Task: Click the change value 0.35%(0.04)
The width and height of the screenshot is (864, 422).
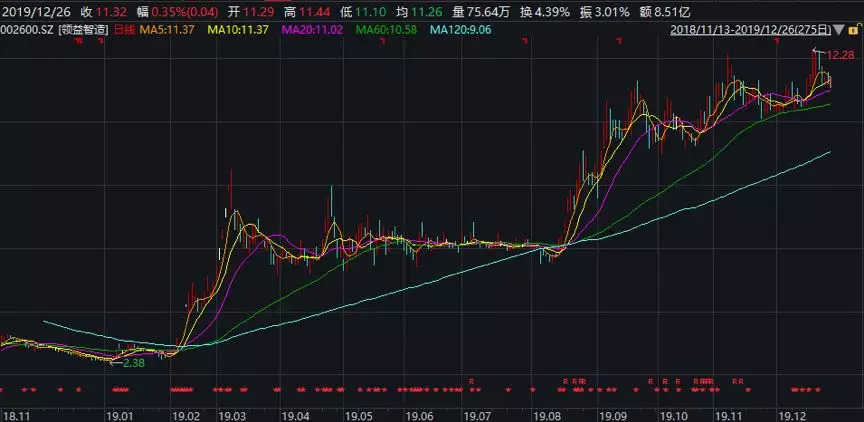Action: click(184, 11)
